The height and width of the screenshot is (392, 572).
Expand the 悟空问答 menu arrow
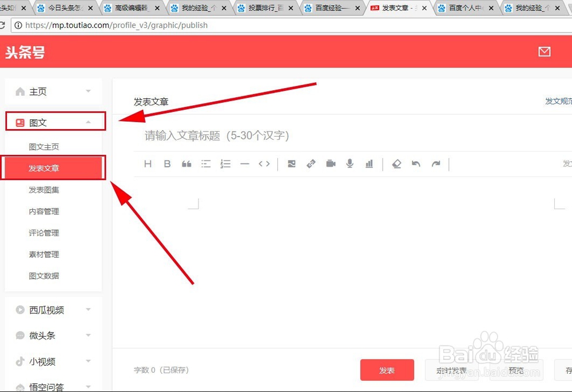[88, 386]
